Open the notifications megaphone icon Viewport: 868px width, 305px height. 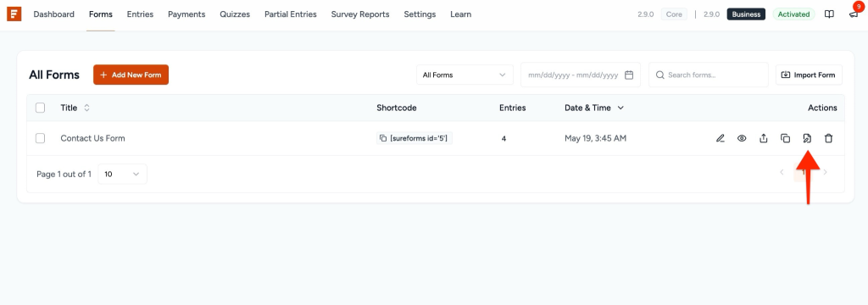point(854,14)
